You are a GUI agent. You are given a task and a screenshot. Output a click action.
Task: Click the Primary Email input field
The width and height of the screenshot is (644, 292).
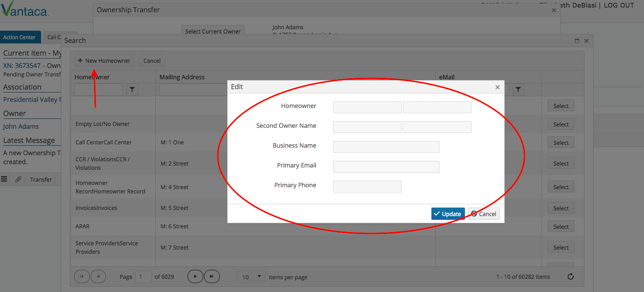(x=386, y=167)
